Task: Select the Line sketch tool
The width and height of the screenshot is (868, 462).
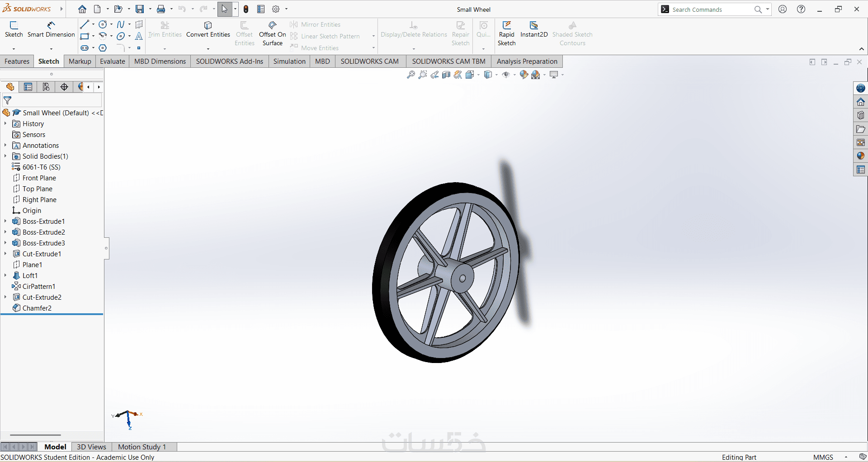Action: [x=84, y=24]
